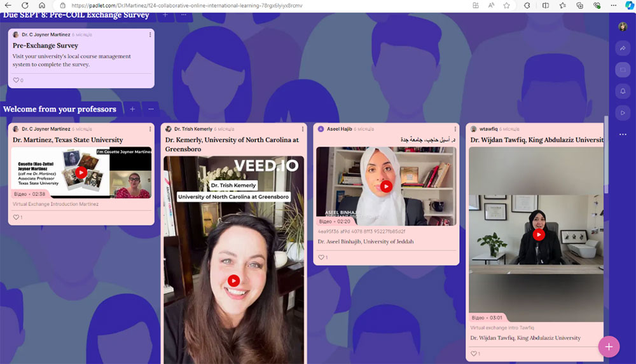Open title Dr. Kemerly, University of North Carolina
Screen dimensions: 636x364
[232, 144]
